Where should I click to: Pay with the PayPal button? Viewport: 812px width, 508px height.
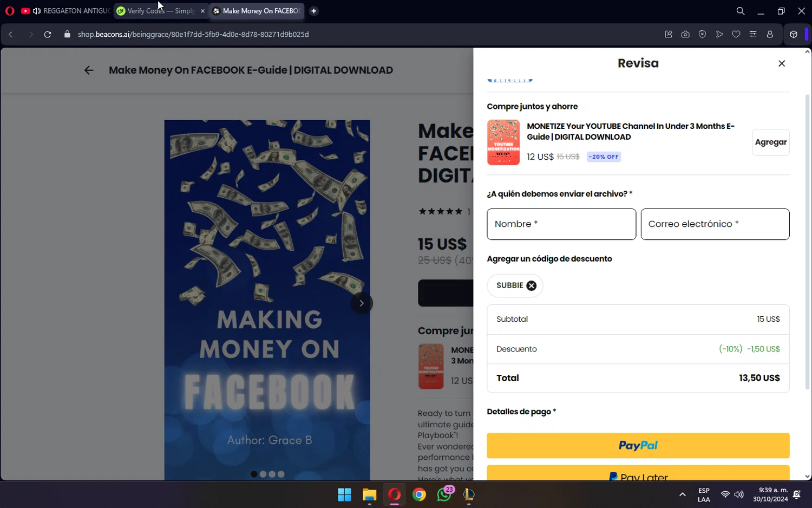click(x=638, y=446)
